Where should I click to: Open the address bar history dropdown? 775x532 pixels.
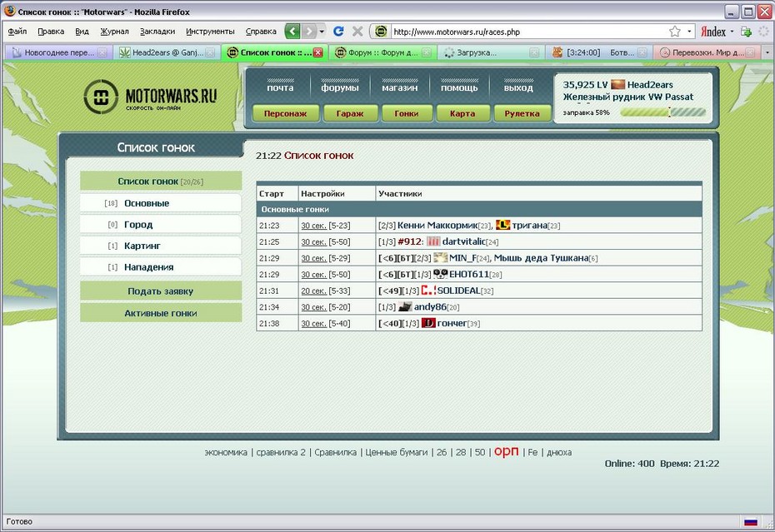(689, 32)
